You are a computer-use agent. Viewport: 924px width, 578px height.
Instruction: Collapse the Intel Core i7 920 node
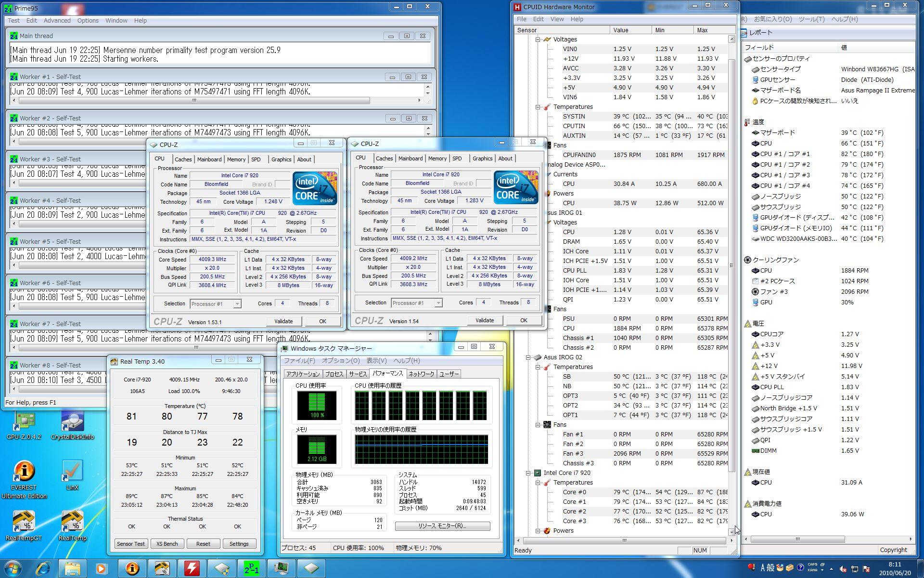coord(528,473)
